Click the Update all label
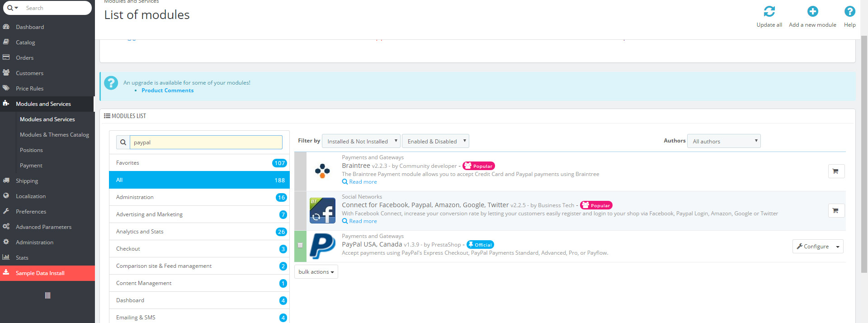 click(769, 25)
